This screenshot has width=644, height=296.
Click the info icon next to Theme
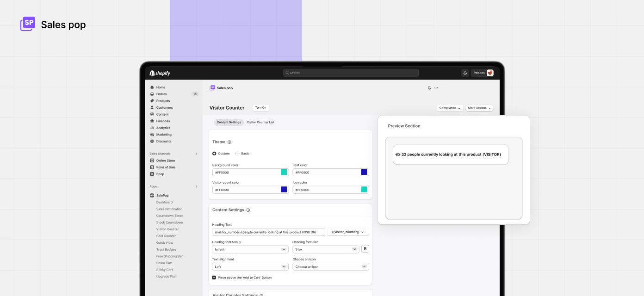(x=229, y=142)
